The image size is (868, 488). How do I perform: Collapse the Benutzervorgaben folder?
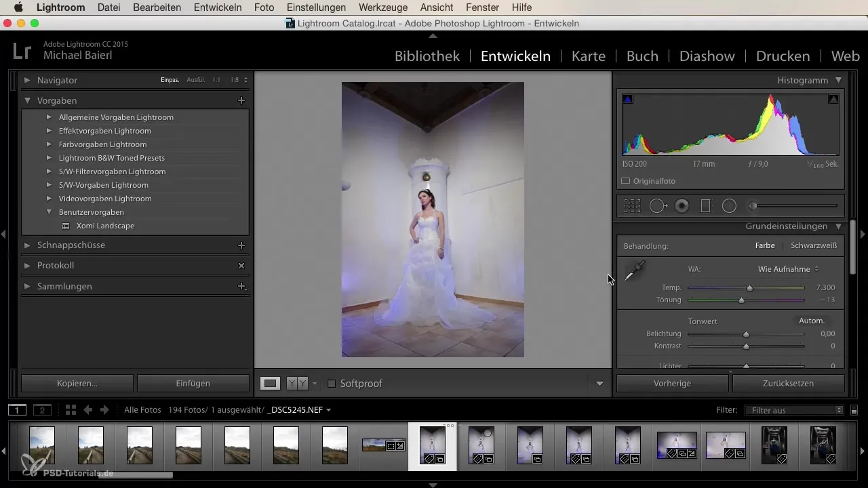coord(49,212)
